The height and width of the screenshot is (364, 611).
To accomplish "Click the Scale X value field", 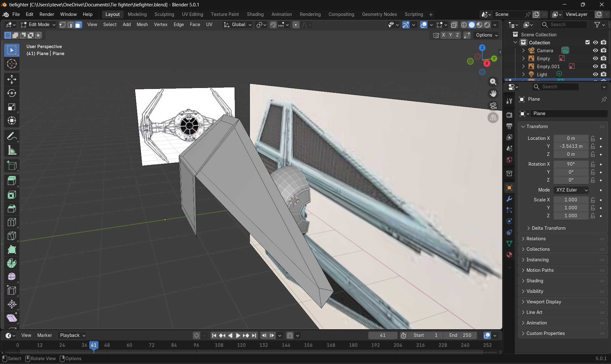I will (571, 200).
